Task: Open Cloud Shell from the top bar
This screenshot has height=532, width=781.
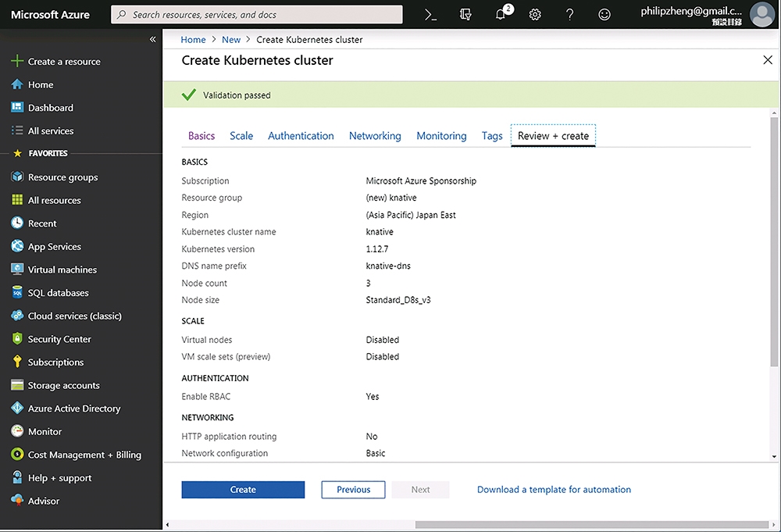Action: (430, 15)
